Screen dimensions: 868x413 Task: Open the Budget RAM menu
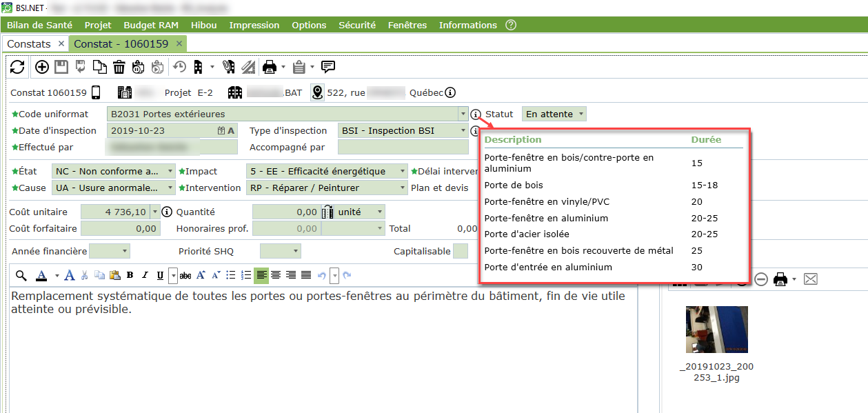click(x=151, y=25)
